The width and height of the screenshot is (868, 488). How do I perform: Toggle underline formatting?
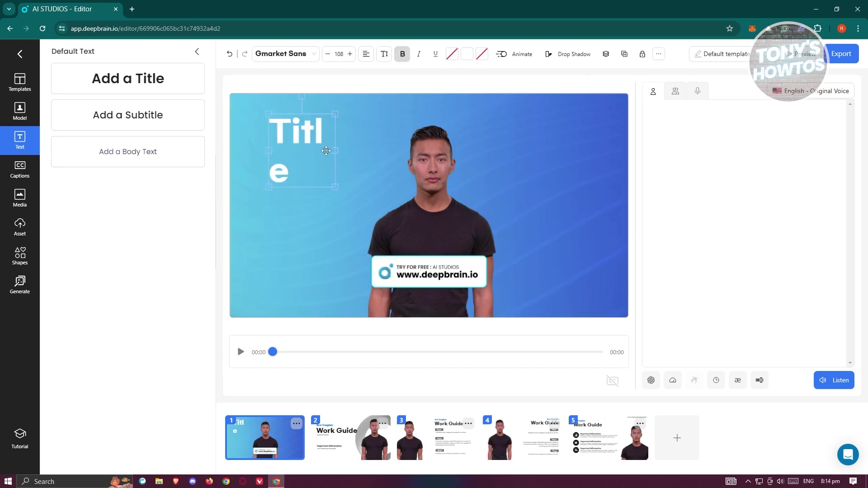(x=435, y=54)
